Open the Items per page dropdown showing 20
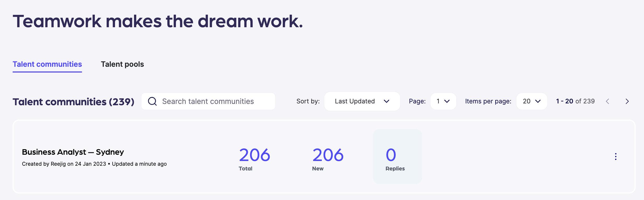The width and height of the screenshot is (644, 200). click(531, 101)
